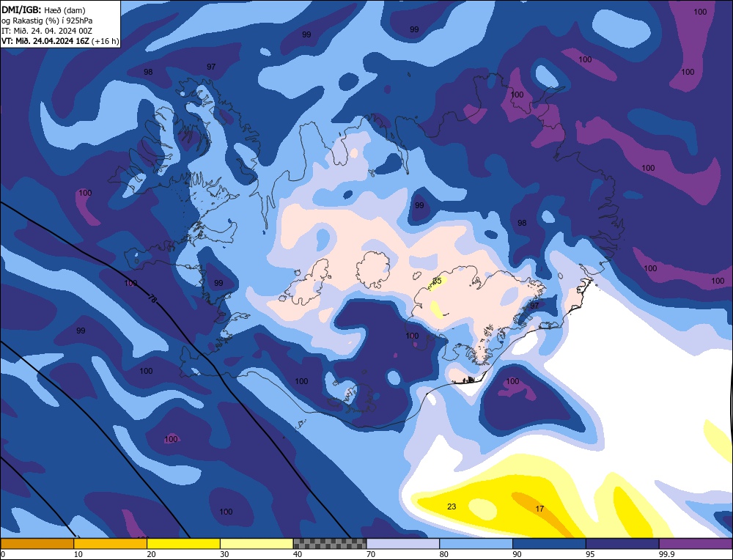733x560 pixels.
Task: Click the checkered gray 40–70 legend swatch
Action: coord(330,543)
